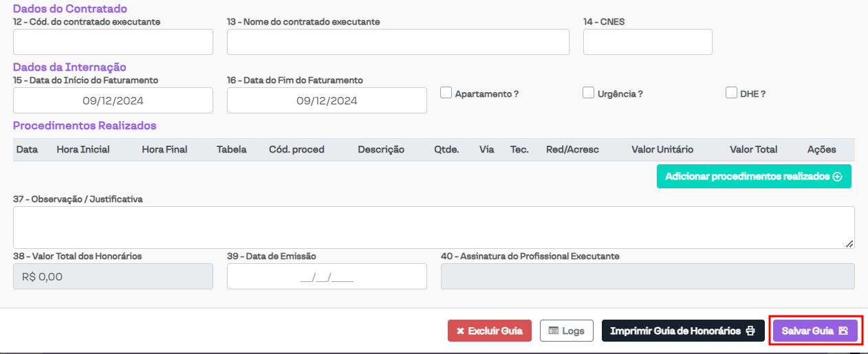Click the Descrição column header
This screenshot has height=354, width=868.
381,150
